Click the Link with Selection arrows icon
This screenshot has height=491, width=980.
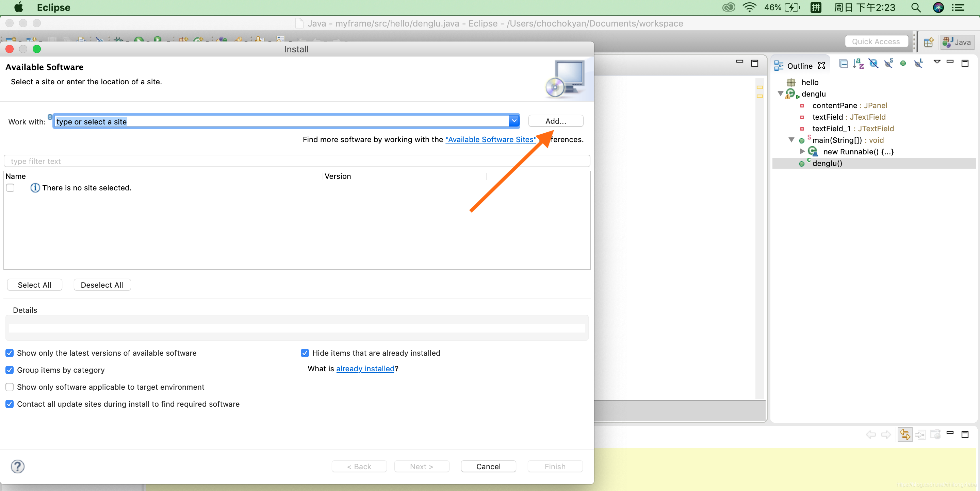coord(905,435)
